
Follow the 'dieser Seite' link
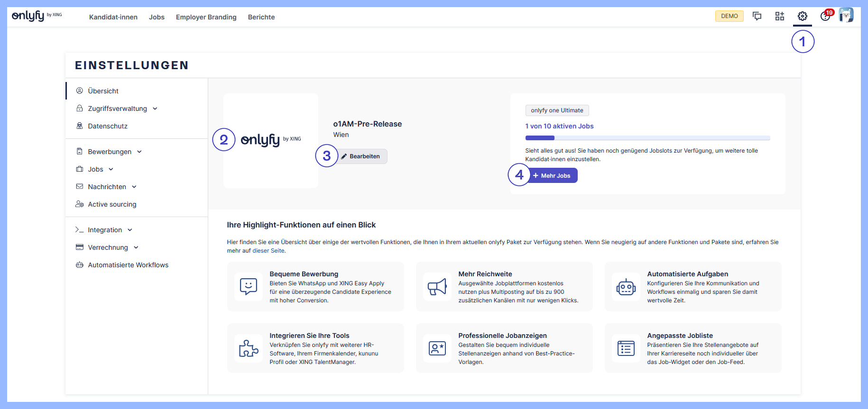tap(268, 251)
